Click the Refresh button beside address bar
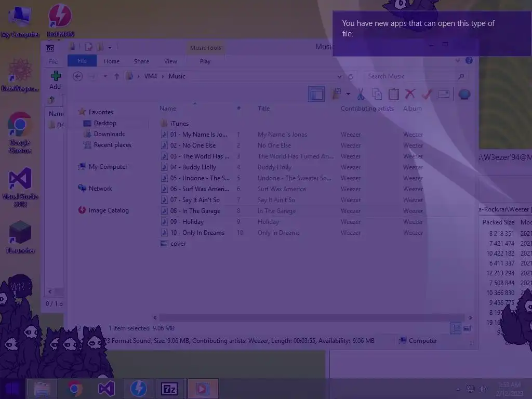Viewport: 532px width, 399px height. click(351, 77)
